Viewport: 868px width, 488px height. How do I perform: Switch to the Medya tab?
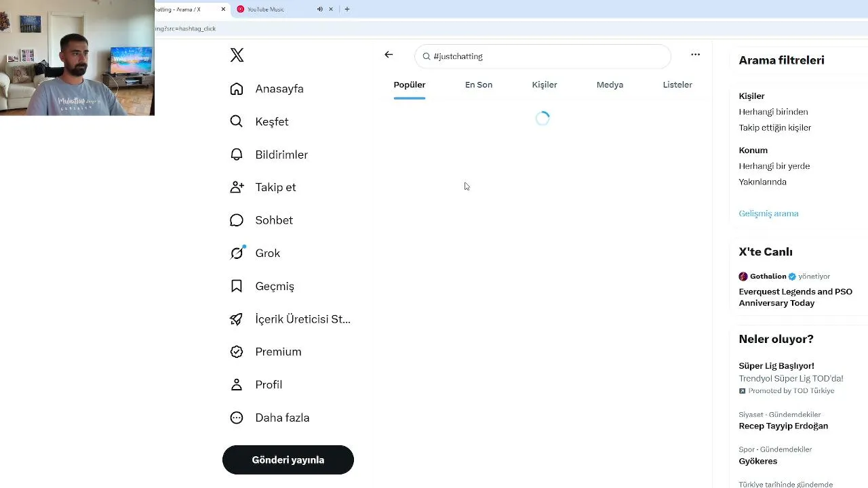610,85
